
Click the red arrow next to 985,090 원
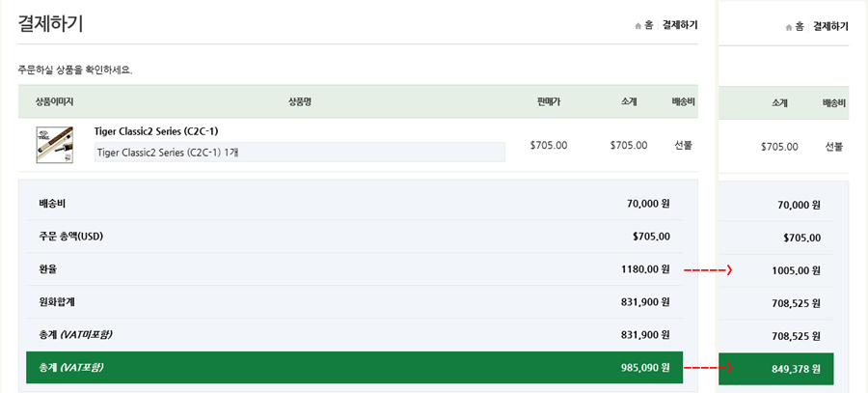(708, 368)
